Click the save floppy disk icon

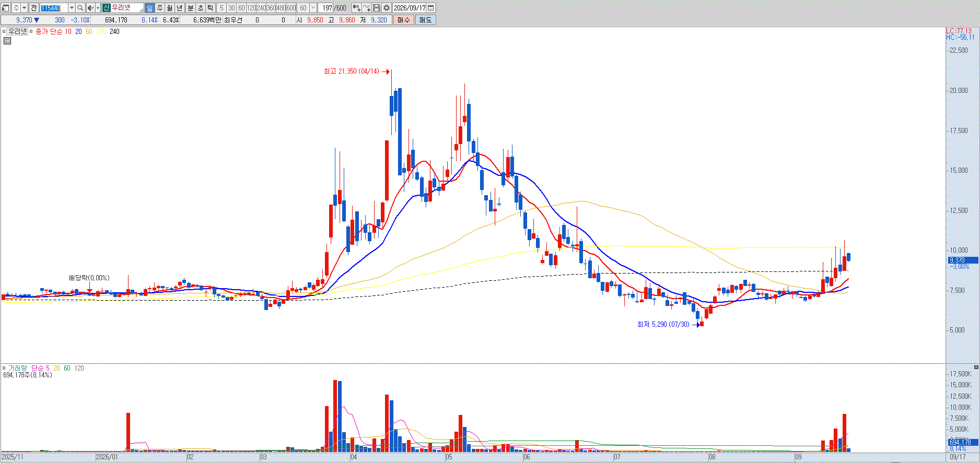click(x=376, y=8)
